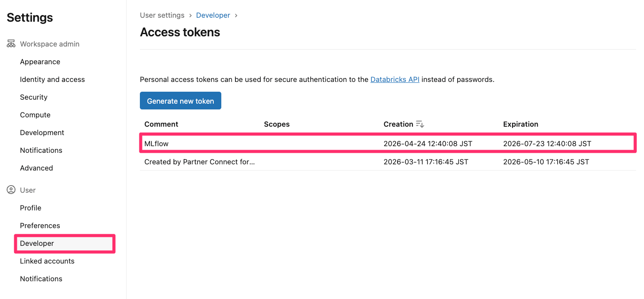Select the Developer settings entry

click(x=36, y=243)
